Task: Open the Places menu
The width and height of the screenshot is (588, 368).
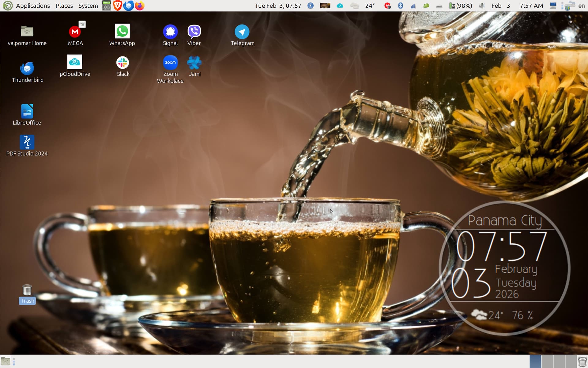Action: coord(64,6)
